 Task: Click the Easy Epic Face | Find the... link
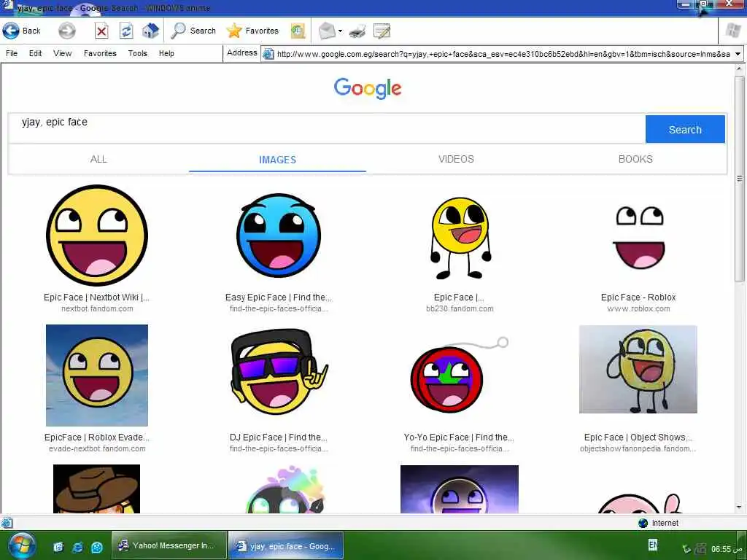click(x=278, y=297)
